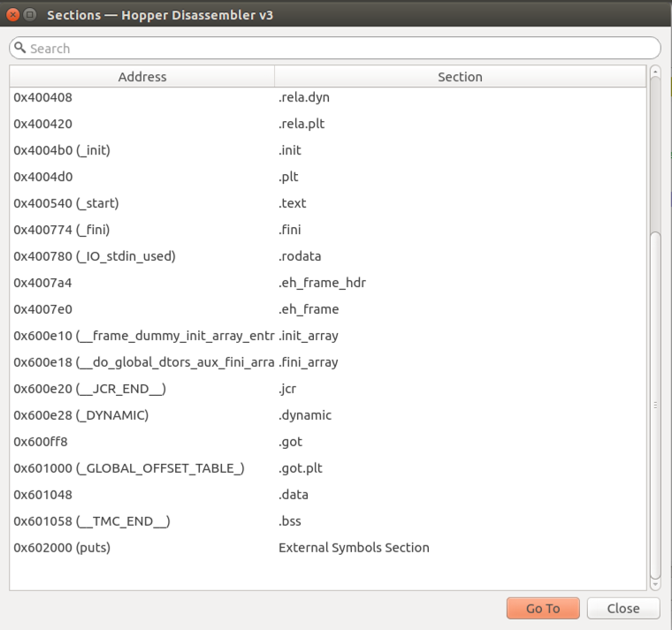672x630 pixels.
Task: Select the 0x600ff8 address row
Action: pos(41,442)
